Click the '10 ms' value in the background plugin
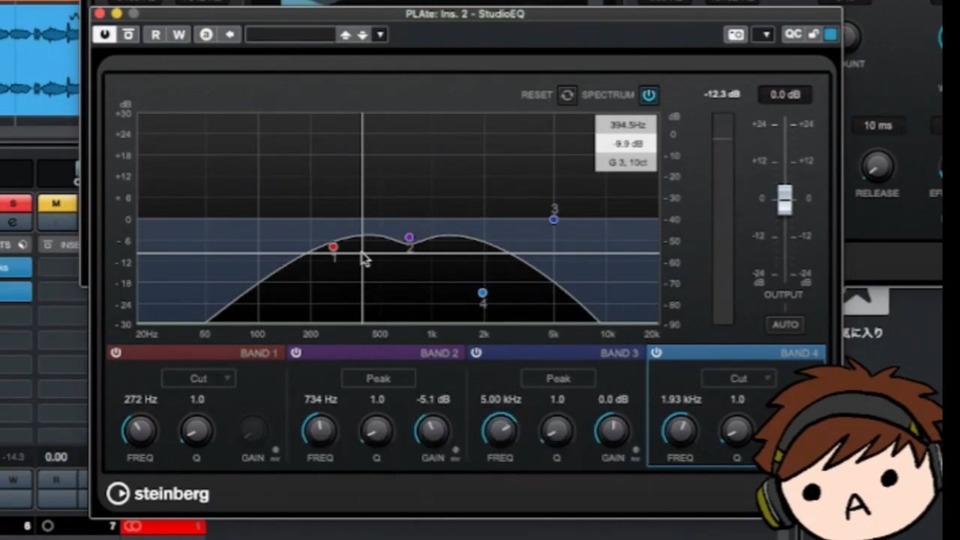 pyautogui.click(x=877, y=126)
